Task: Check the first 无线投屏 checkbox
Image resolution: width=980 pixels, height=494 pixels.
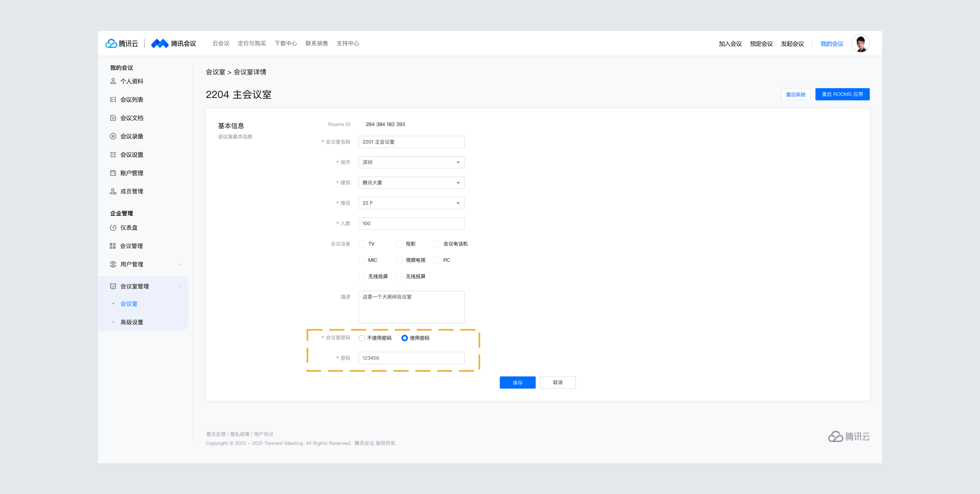Action: 362,276
